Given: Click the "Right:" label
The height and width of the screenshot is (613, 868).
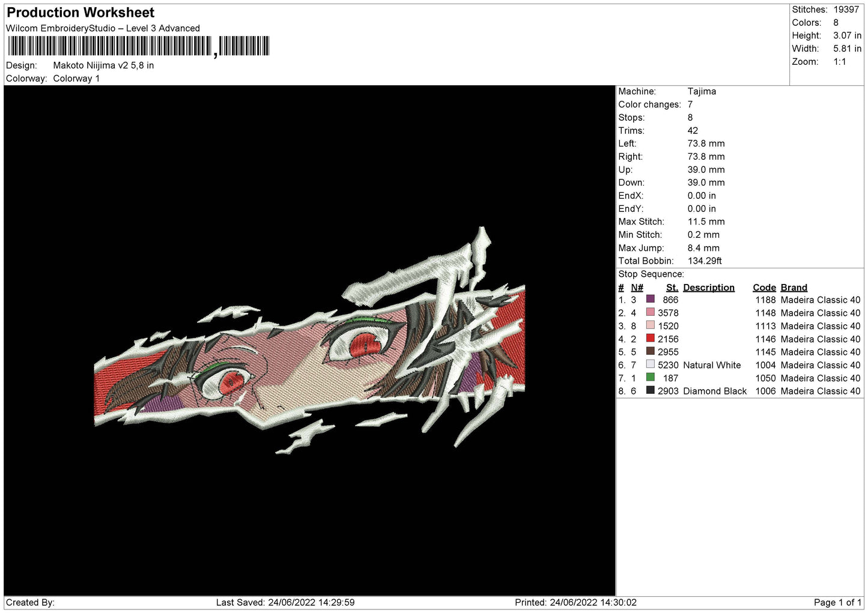Looking at the screenshot, I should (x=630, y=157).
